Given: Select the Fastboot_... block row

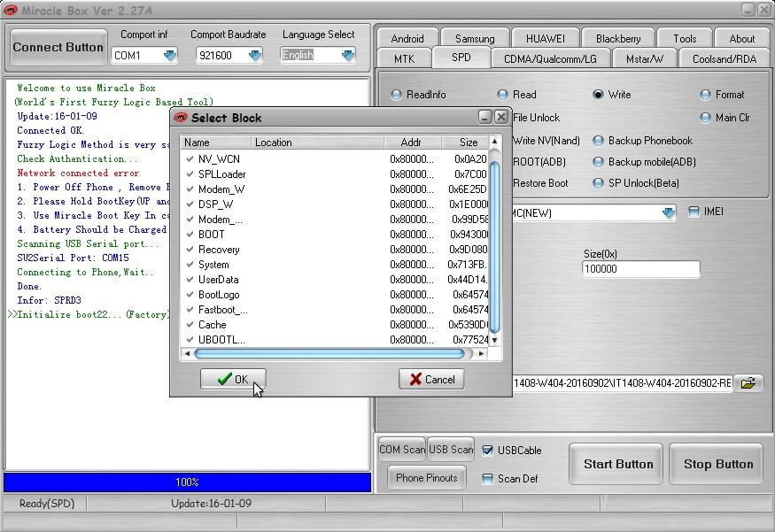Looking at the screenshot, I should point(336,310).
